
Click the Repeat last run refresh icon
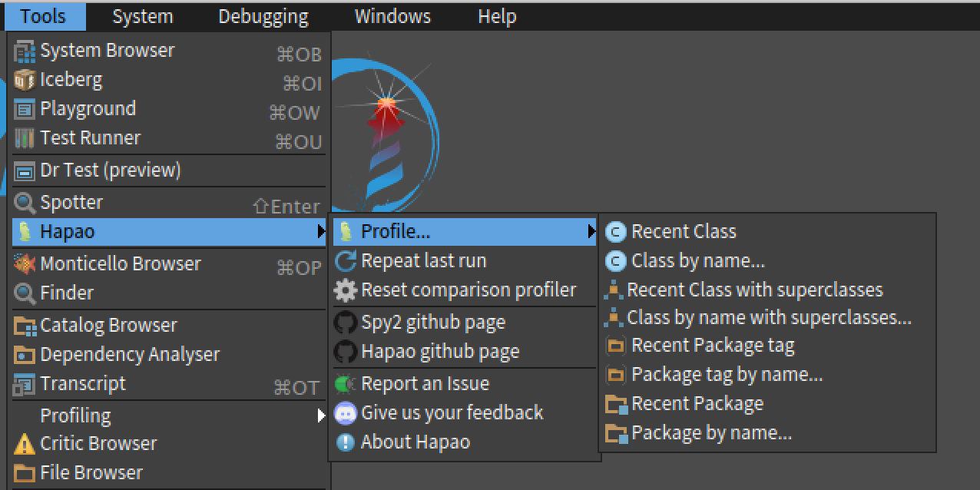click(346, 261)
